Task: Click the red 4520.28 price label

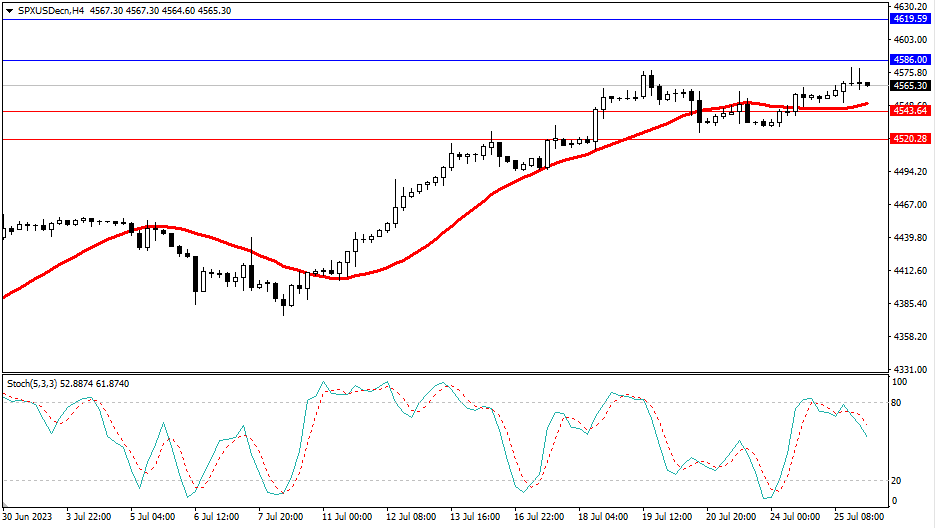Action: (x=910, y=140)
